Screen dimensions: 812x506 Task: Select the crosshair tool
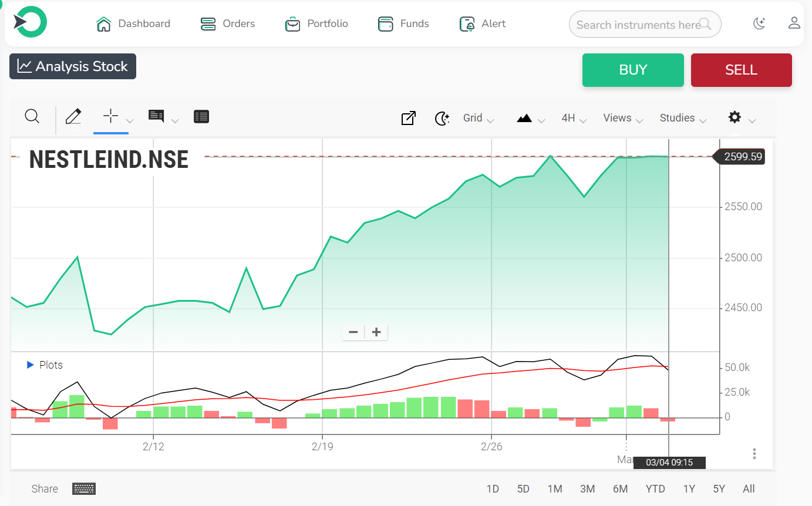tap(110, 116)
